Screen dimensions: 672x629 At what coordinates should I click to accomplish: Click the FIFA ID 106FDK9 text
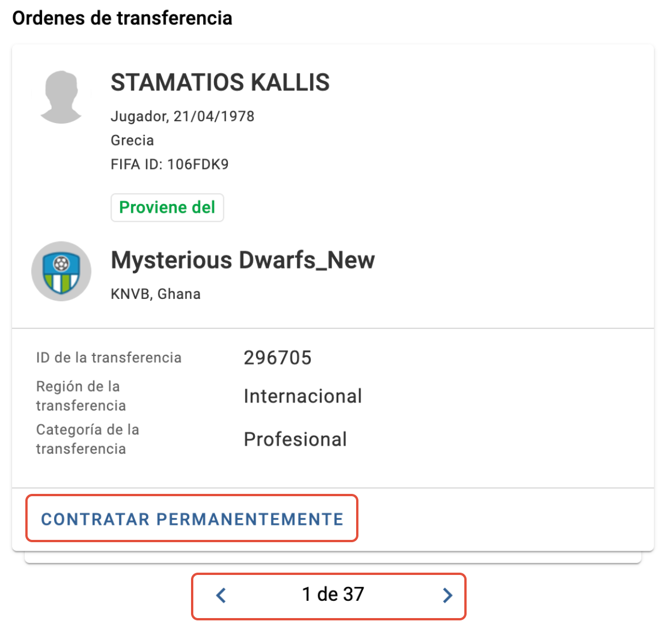[x=170, y=164]
